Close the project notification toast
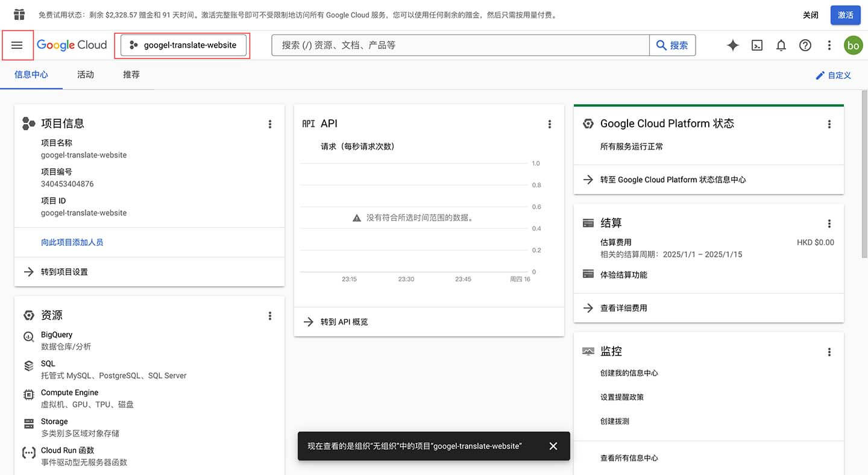This screenshot has width=868, height=475. click(553, 446)
